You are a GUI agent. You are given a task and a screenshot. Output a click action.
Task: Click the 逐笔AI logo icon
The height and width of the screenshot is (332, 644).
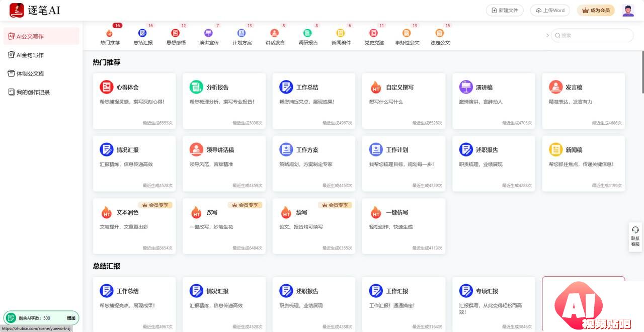coord(17,10)
